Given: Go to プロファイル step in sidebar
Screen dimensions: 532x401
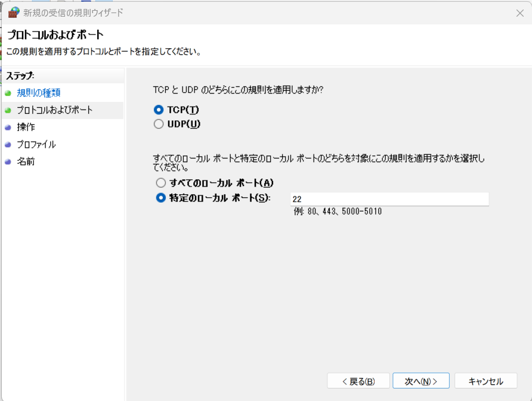Looking at the screenshot, I should click(x=36, y=144).
